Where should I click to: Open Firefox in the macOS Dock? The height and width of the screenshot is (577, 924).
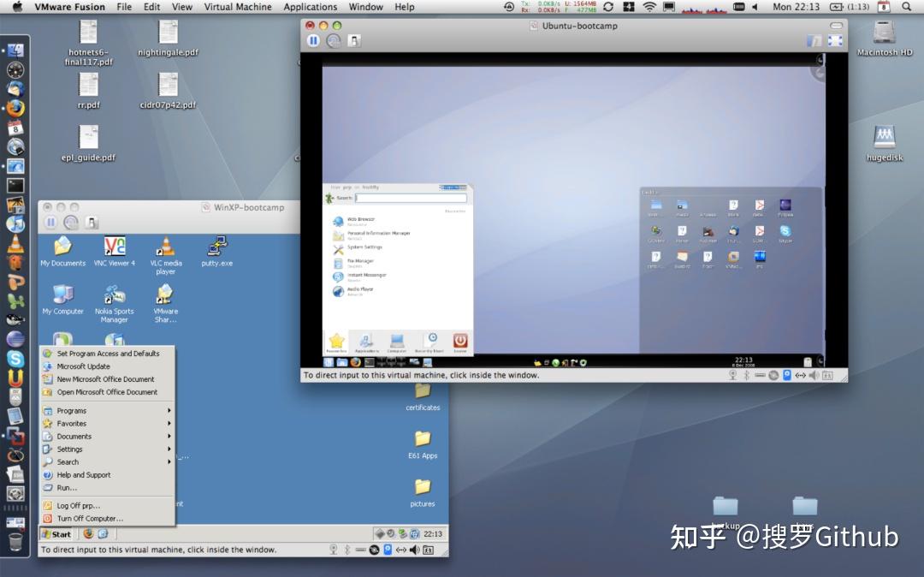click(15, 108)
